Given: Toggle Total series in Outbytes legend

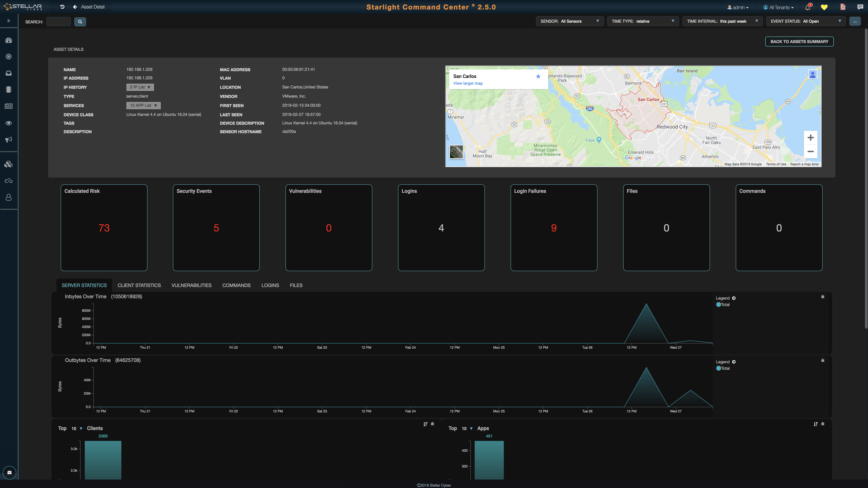Looking at the screenshot, I should [x=723, y=368].
